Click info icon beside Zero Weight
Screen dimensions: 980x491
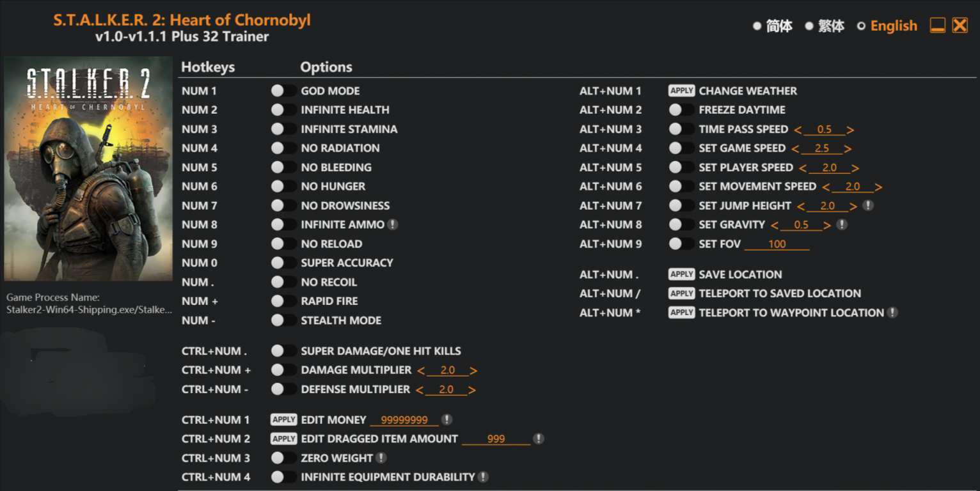click(381, 458)
